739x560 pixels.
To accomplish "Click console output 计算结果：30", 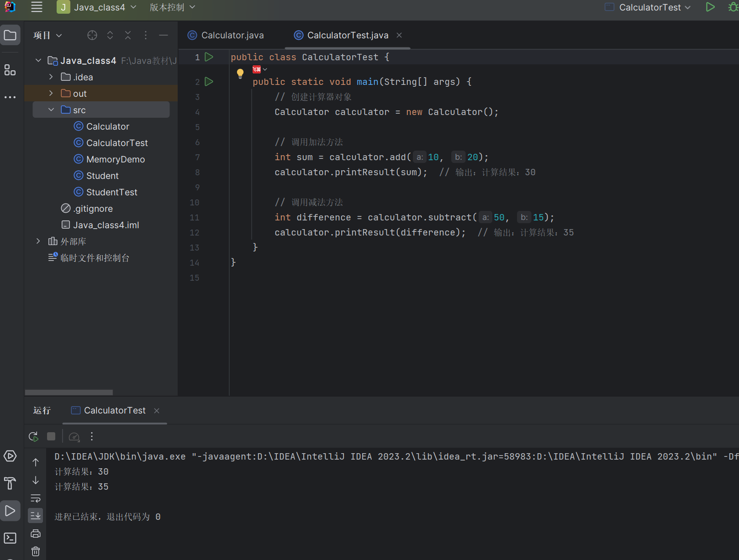I will 82,472.
